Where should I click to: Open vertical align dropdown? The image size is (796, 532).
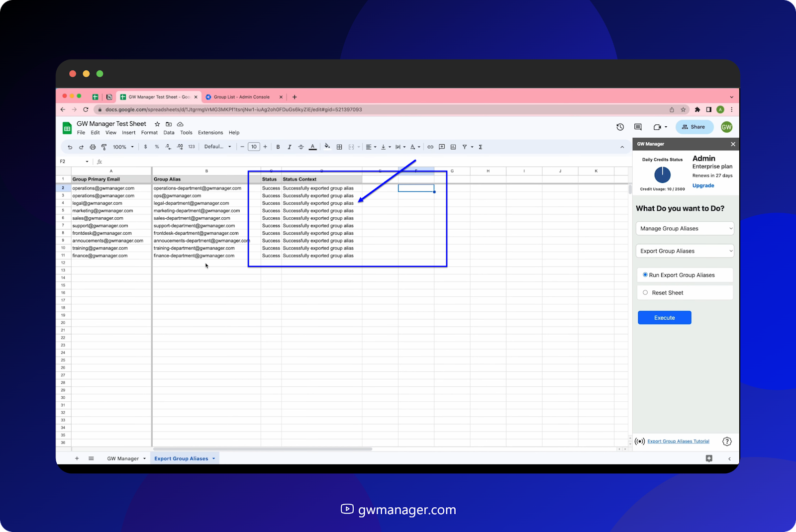(x=386, y=147)
